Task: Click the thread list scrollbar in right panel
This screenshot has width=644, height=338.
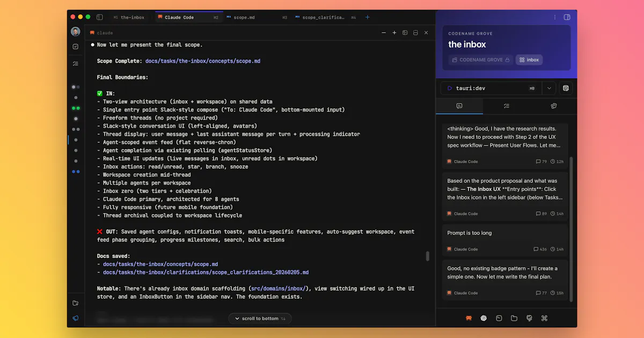Action: [x=571, y=229]
